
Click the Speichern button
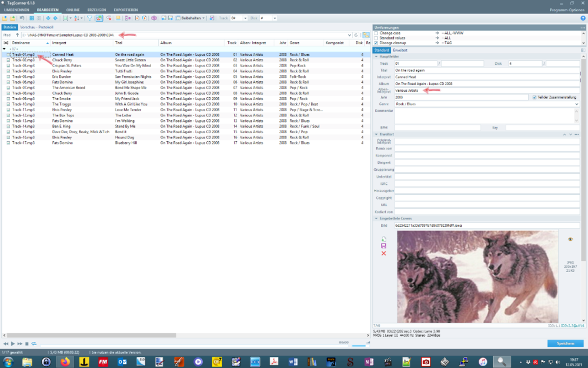565,343
